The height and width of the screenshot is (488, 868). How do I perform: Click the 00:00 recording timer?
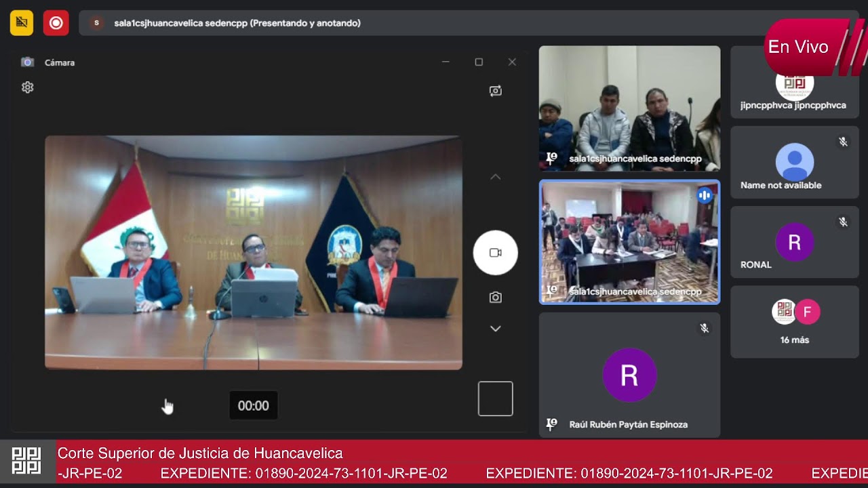(253, 406)
